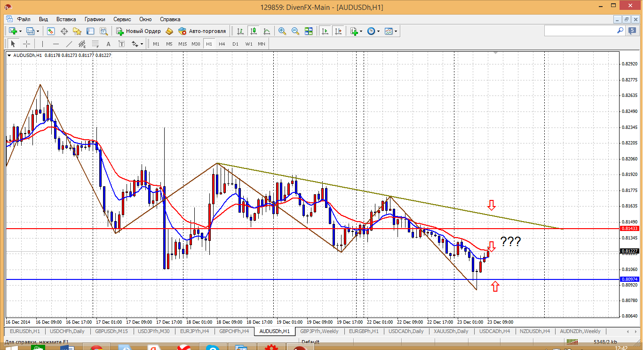Screen dimensions: 644x350
Task: Switch timeframe to MN
Action: click(x=262, y=44)
